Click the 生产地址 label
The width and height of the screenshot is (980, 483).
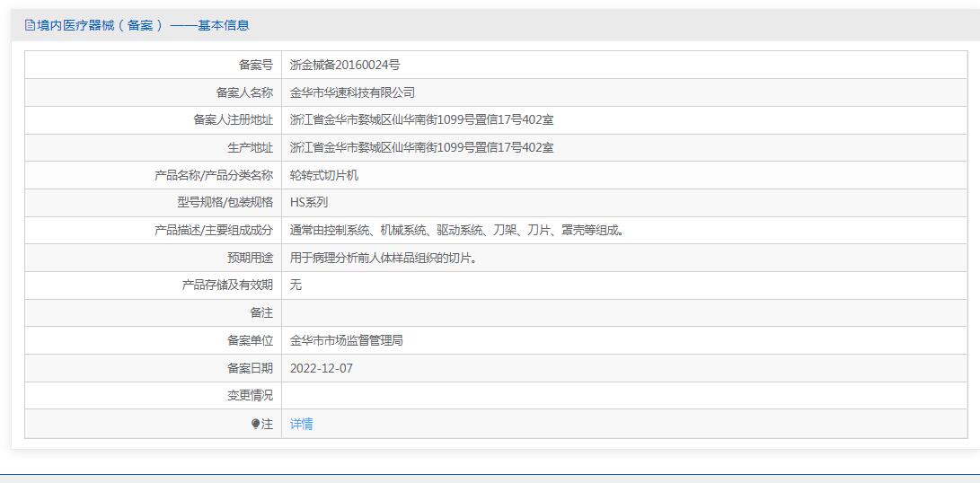click(x=251, y=148)
